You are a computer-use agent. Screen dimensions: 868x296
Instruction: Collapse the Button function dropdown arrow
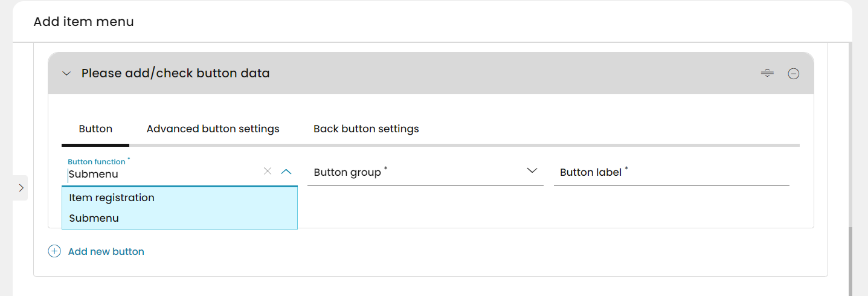pyautogui.click(x=286, y=172)
